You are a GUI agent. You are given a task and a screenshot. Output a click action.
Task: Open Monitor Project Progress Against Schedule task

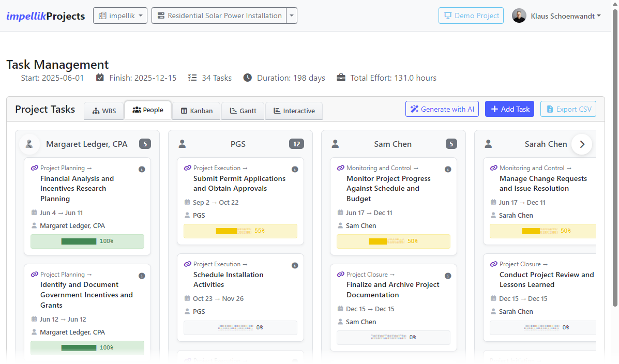[x=388, y=189]
